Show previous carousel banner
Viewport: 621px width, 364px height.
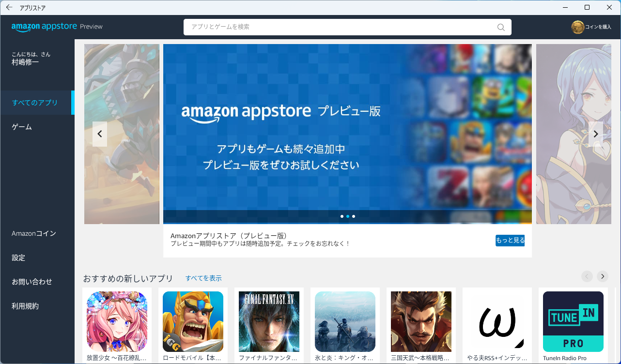point(100,134)
